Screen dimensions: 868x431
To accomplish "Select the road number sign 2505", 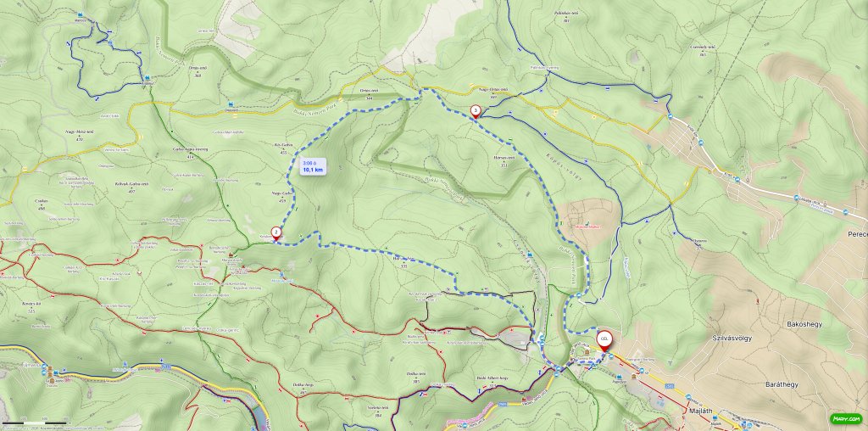I will [670, 386].
